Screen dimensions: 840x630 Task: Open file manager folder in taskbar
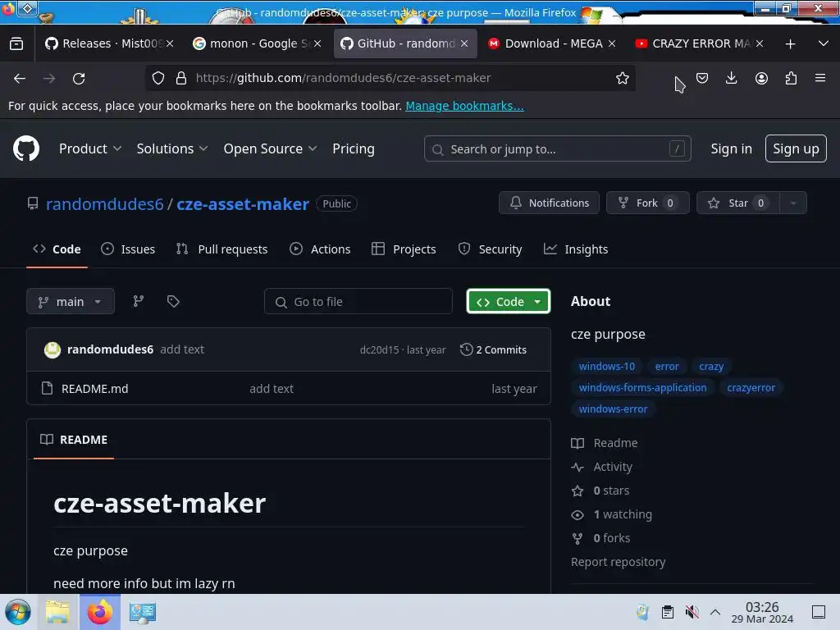point(57,612)
